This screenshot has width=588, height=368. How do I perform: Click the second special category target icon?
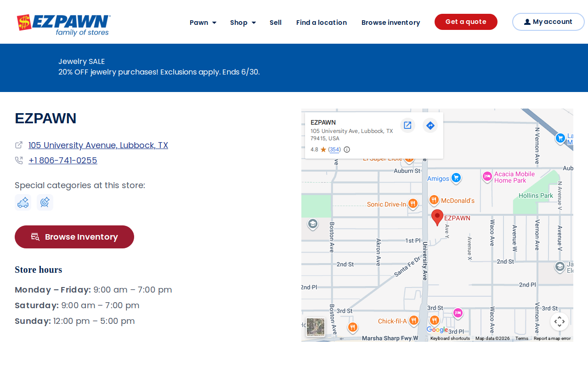coord(45,202)
